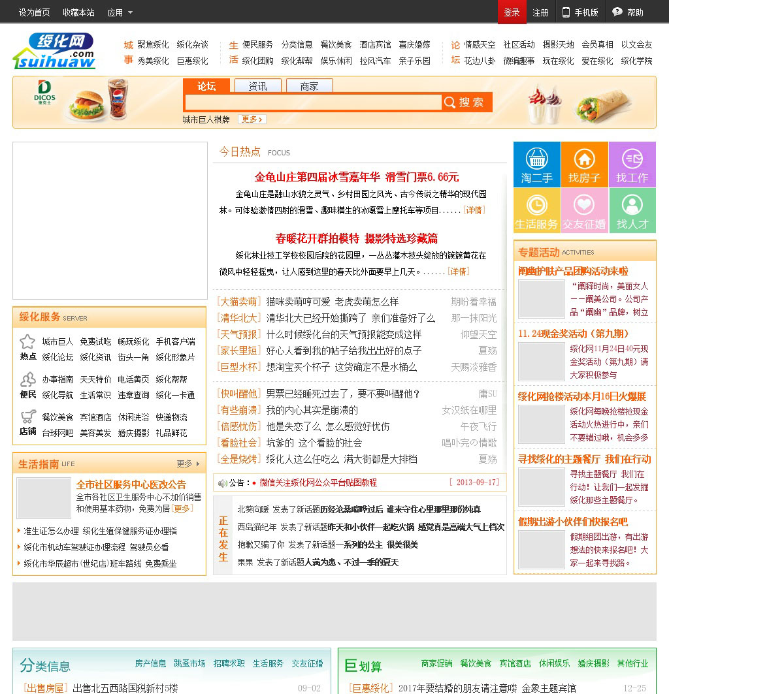This screenshot has height=694, width=784.
Task: Open the 生活服务 clock icon tile
Action: [536, 210]
